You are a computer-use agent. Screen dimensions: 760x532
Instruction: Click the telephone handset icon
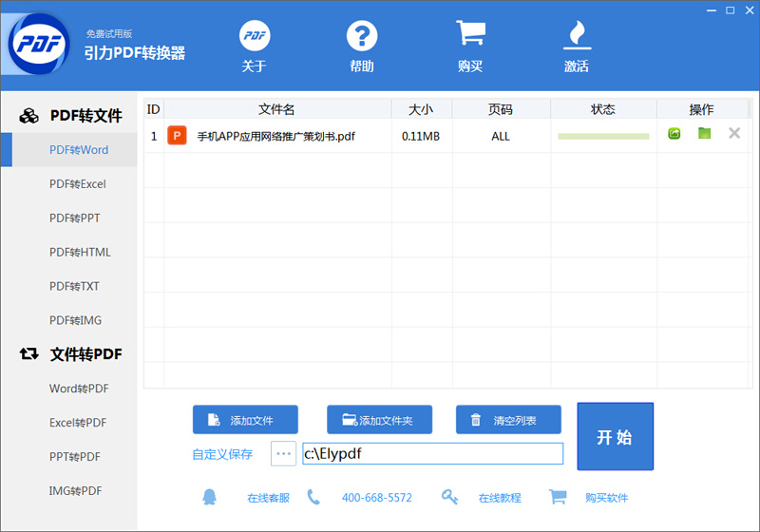pos(313,497)
